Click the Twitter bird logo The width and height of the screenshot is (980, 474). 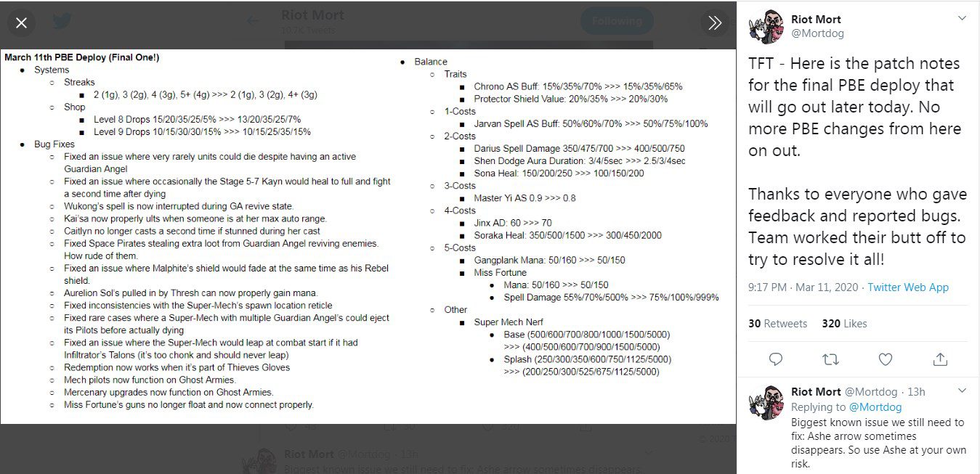click(x=61, y=21)
